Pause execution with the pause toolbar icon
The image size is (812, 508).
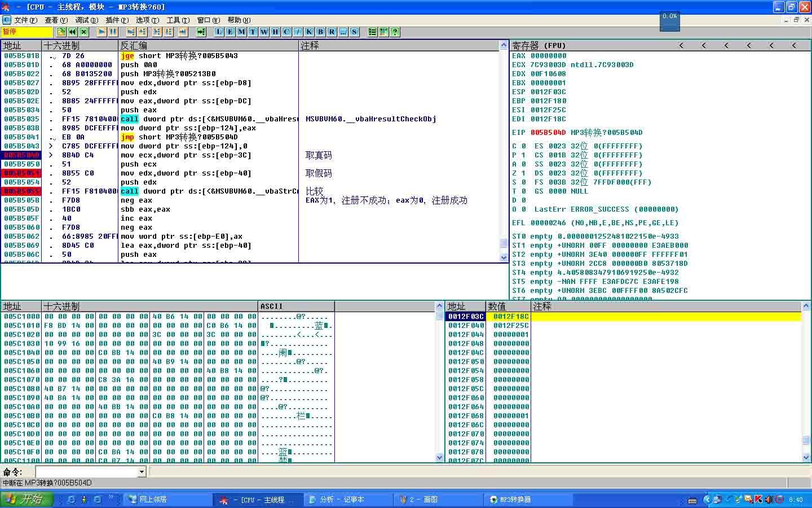click(x=113, y=32)
